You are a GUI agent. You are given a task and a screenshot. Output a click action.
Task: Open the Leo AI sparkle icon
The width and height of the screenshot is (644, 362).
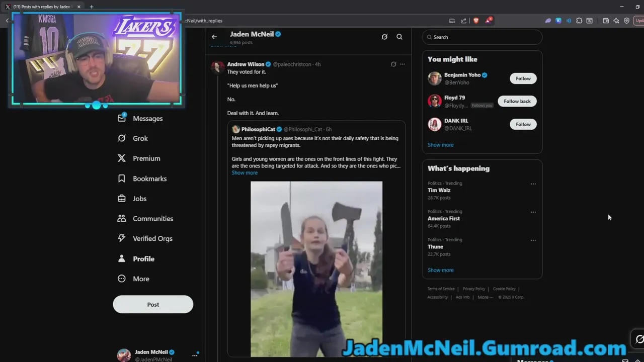(616, 21)
